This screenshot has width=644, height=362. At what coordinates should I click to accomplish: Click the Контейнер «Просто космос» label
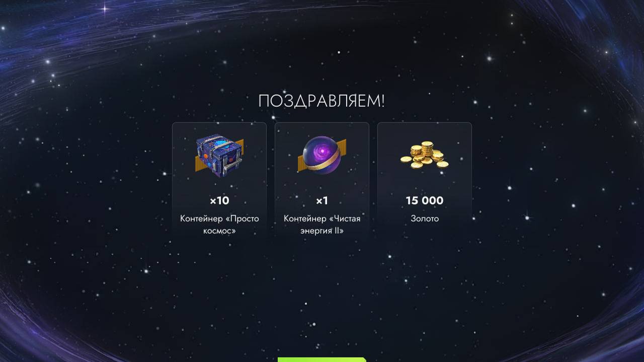[x=219, y=225]
